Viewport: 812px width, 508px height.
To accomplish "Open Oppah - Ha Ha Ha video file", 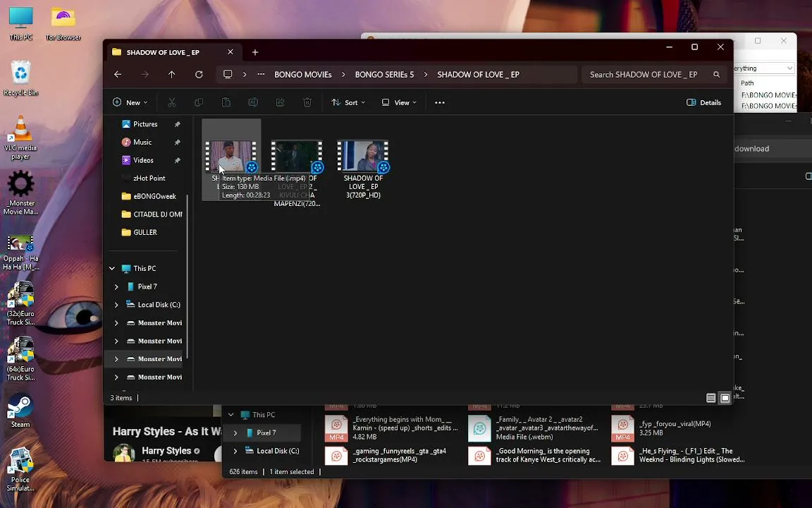I will point(20,253).
